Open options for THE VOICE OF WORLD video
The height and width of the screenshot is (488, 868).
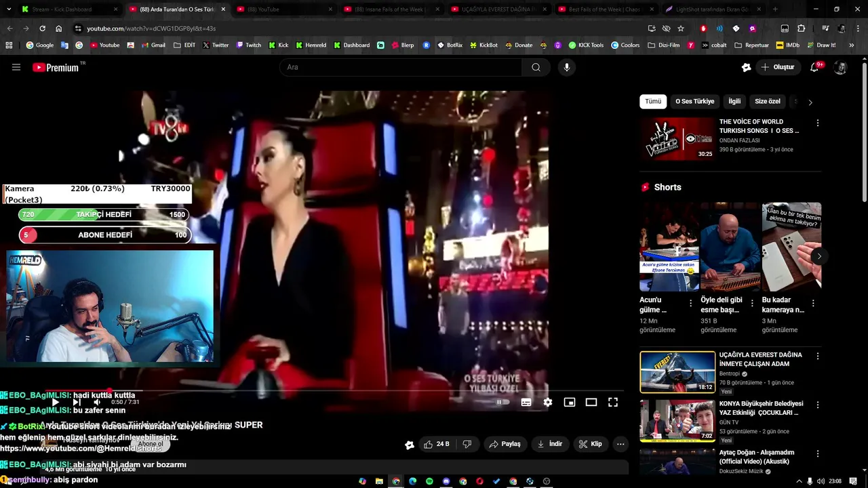817,123
